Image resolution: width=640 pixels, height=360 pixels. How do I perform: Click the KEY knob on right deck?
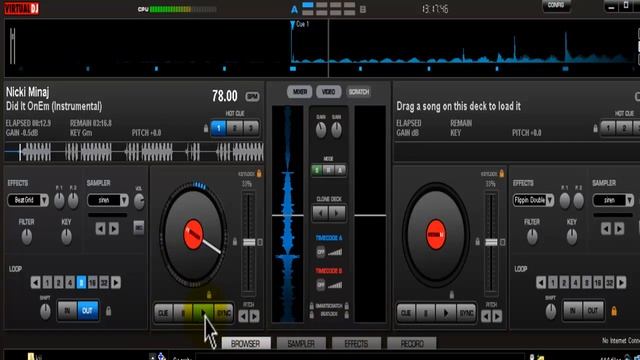pos(571,236)
